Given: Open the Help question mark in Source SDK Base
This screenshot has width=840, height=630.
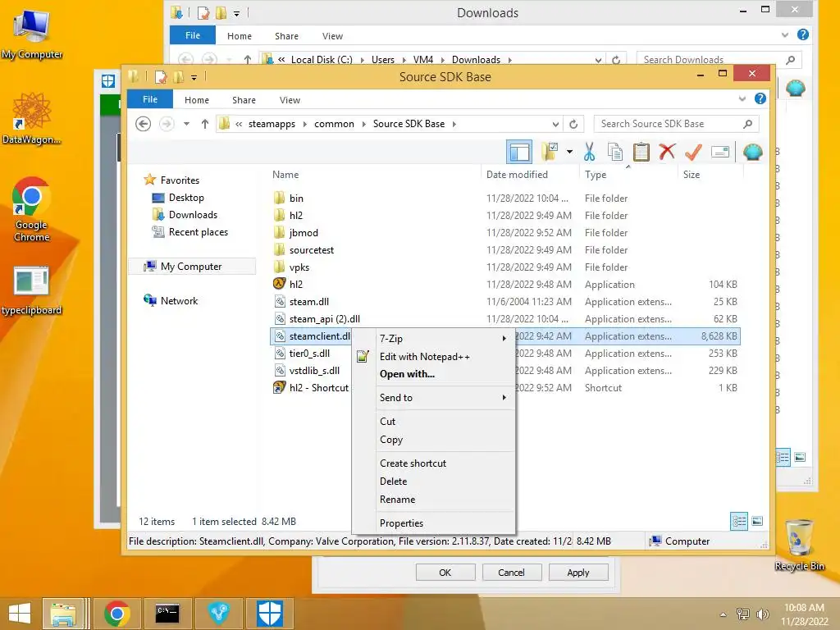Looking at the screenshot, I should tap(760, 98).
